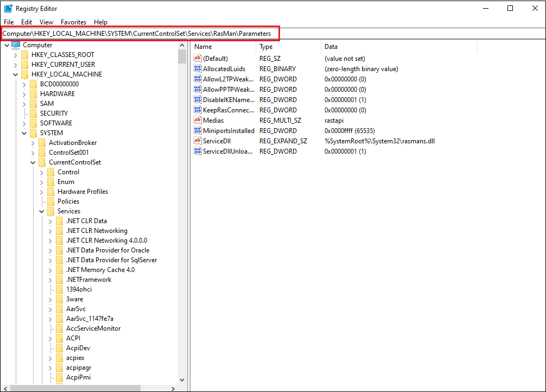Select the SAM key in tree
This screenshot has height=392, width=546.
(x=47, y=104)
